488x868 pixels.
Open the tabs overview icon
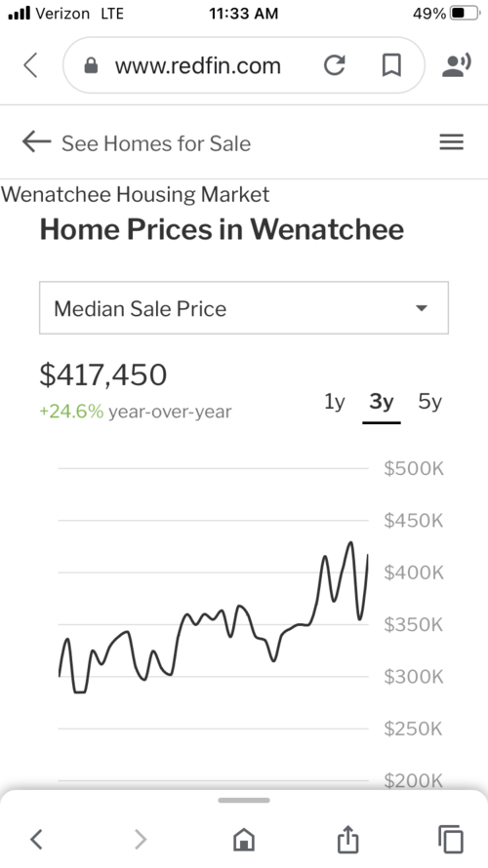(x=450, y=839)
